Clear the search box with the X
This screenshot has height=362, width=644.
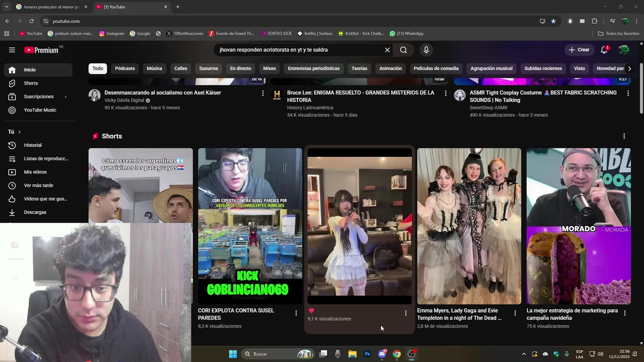tap(387, 50)
